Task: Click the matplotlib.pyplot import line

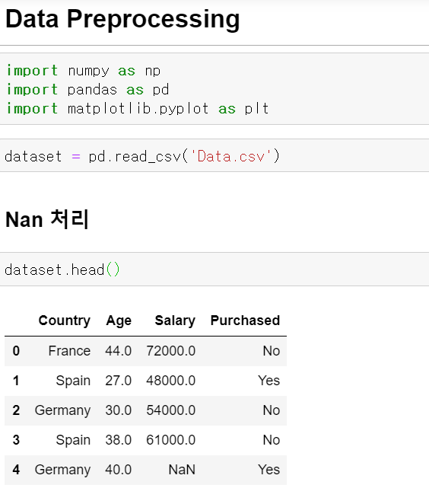Action: [138, 108]
